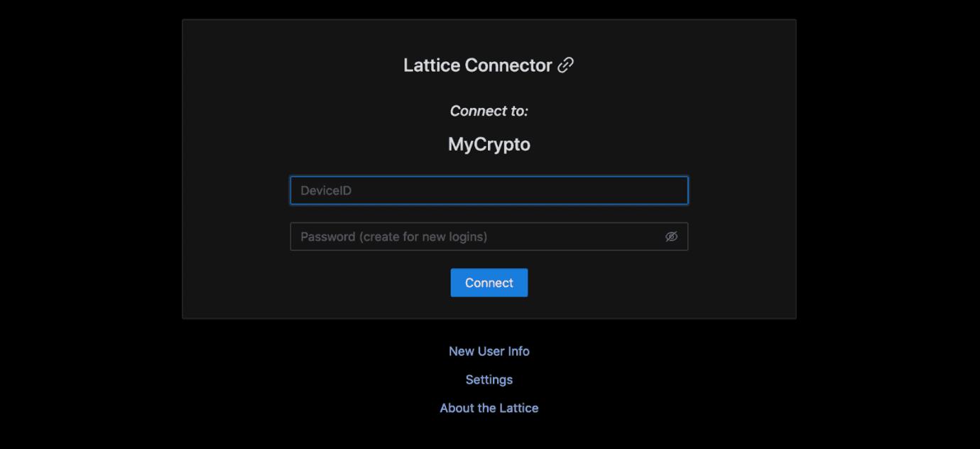Click the italic Connect to: label
980x449 pixels.
coord(489,111)
